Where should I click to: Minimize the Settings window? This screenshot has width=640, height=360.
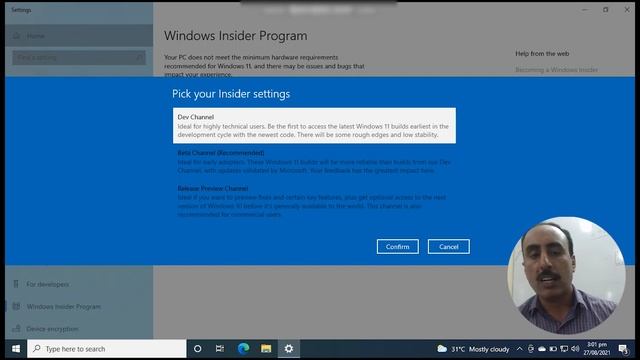click(x=585, y=9)
